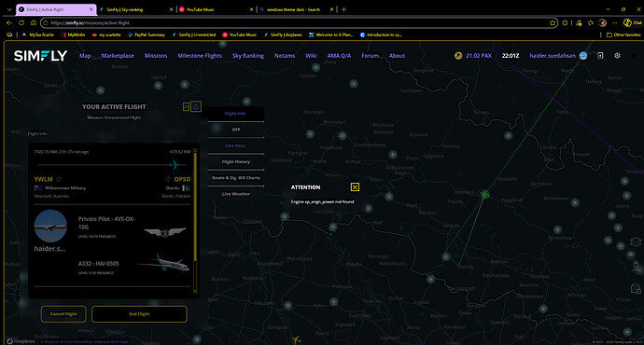Select the OFP tab
This screenshot has width=644, height=345.
click(x=235, y=130)
